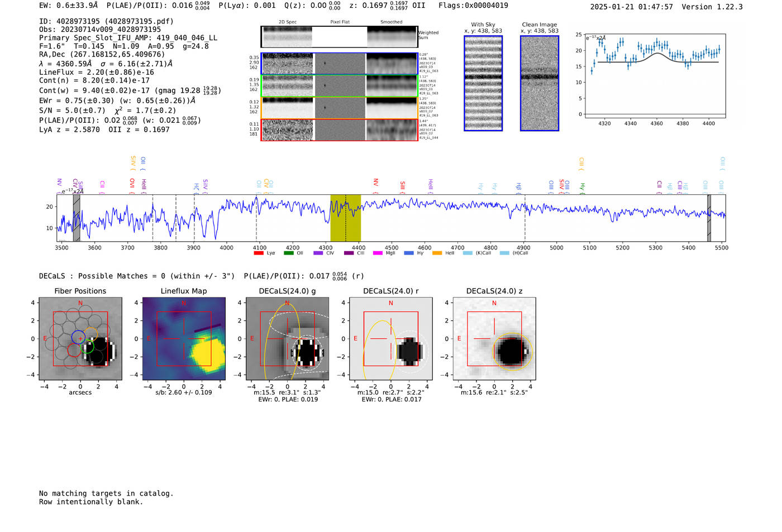Viewport: 782px width, 532px height.
Task: Click the s/b: 2.60 +/- 0.109 caption
Action: [x=184, y=392]
